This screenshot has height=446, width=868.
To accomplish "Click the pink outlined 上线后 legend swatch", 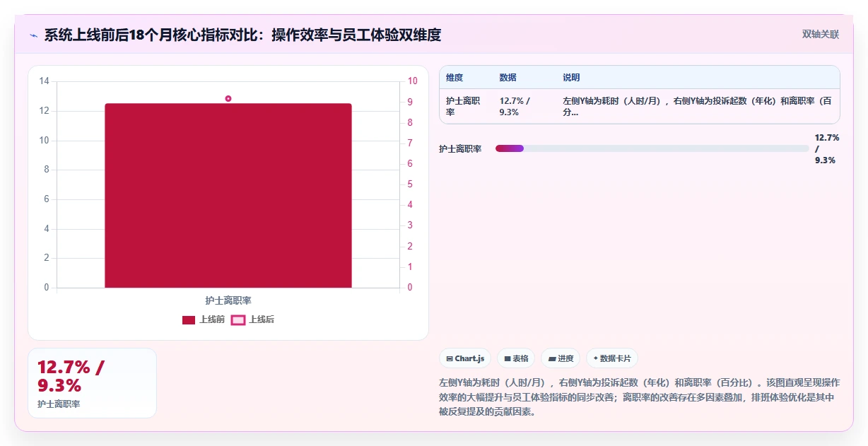I will tap(238, 320).
